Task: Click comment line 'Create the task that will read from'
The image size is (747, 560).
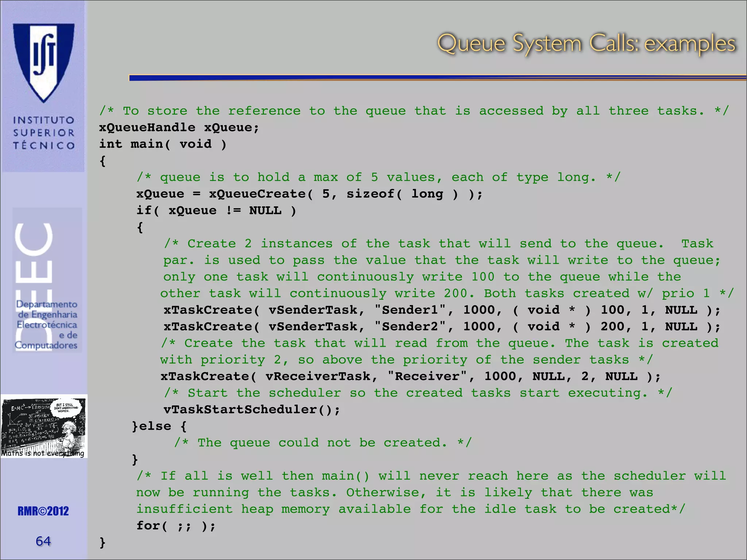Action: (440, 343)
